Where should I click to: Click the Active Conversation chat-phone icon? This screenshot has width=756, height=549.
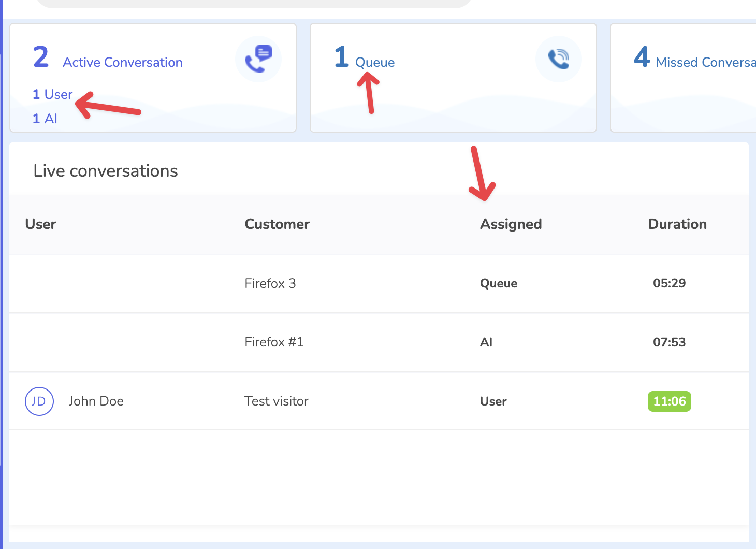pyautogui.click(x=258, y=59)
